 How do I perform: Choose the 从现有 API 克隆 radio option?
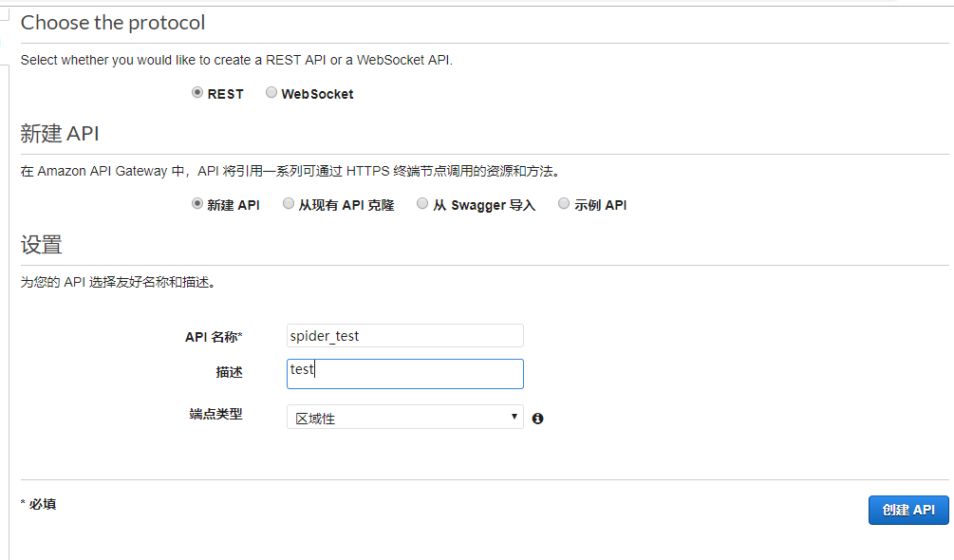tap(289, 204)
